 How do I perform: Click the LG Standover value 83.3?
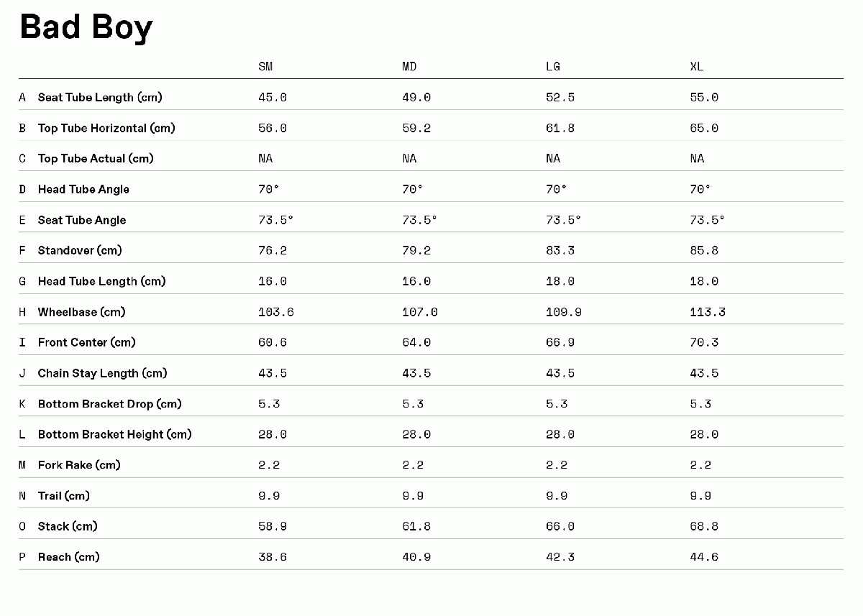pyautogui.click(x=560, y=250)
